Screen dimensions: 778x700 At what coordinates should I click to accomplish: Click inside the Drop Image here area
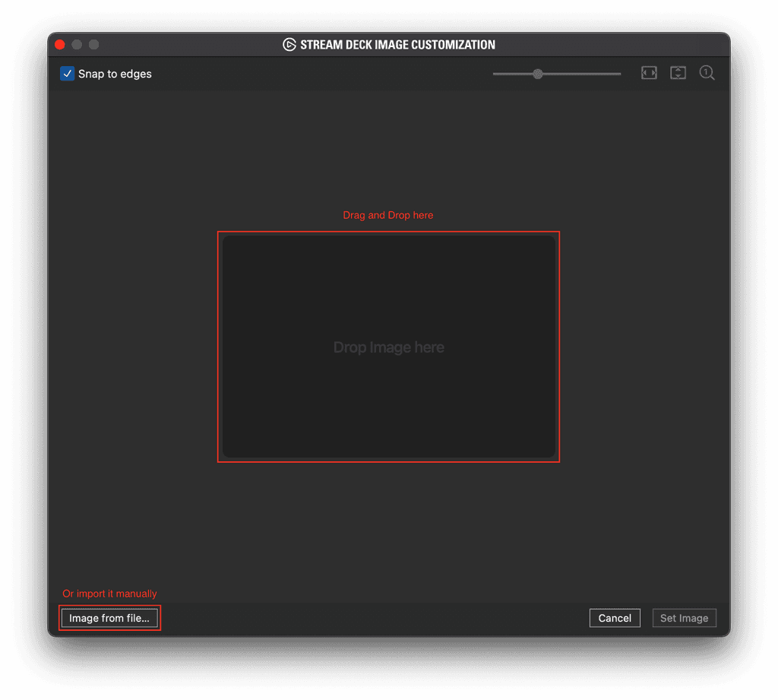(388, 347)
